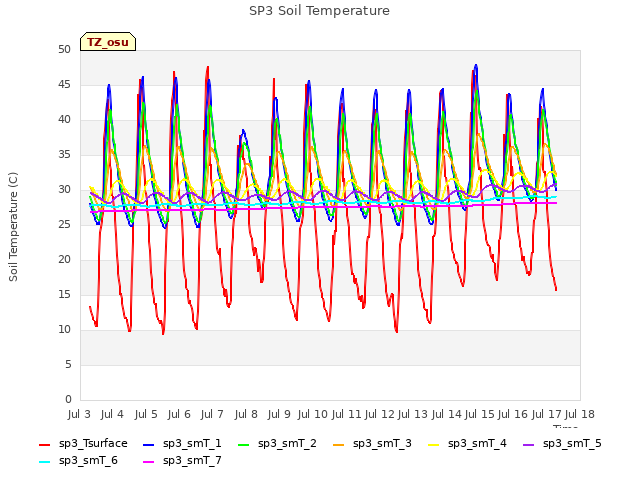Click the sp3_smT_1 legend label
This screenshot has height=480, width=640.
tap(192, 443)
